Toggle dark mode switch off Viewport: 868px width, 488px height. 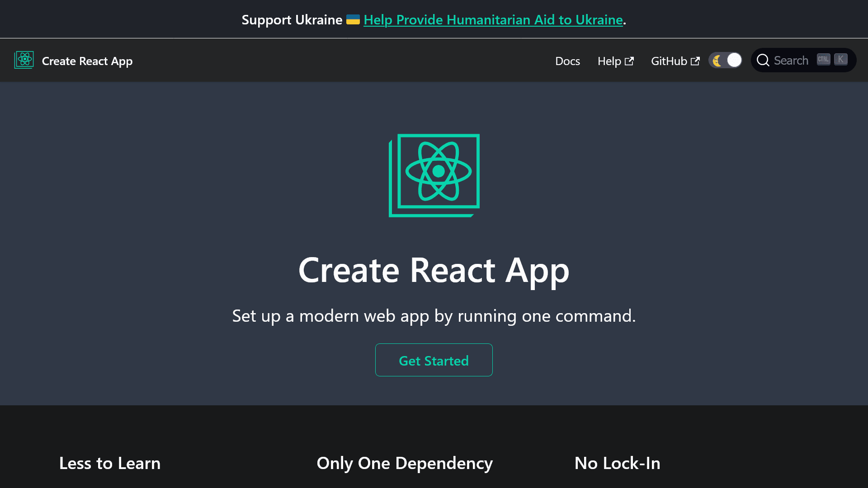pos(725,60)
